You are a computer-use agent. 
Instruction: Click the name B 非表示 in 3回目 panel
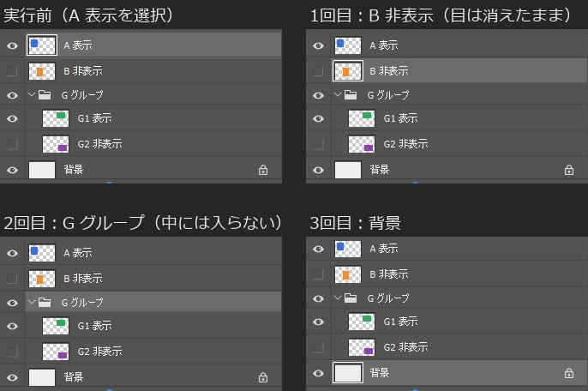click(x=389, y=274)
